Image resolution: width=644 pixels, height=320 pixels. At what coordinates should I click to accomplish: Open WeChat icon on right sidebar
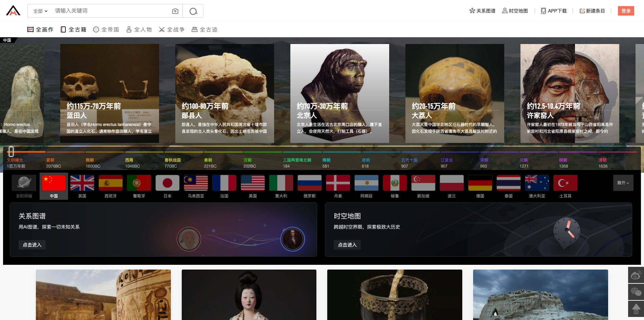pos(636,292)
